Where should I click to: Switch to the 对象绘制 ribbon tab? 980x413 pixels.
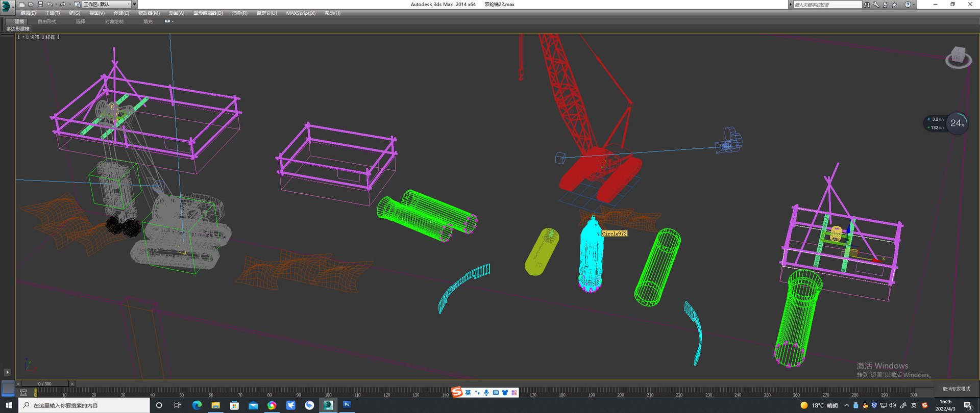click(x=114, y=21)
